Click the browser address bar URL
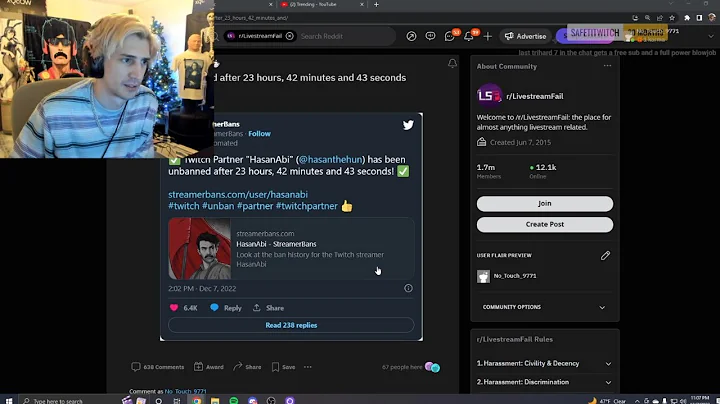The height and width of the screenshot is (404, 720). coord(252,18)
